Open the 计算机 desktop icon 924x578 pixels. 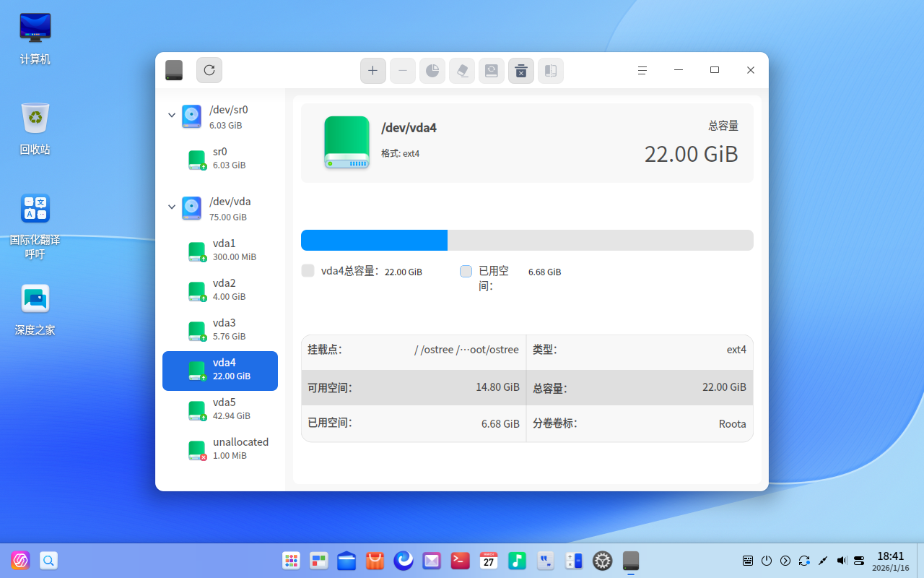click(x=35, y=38)
